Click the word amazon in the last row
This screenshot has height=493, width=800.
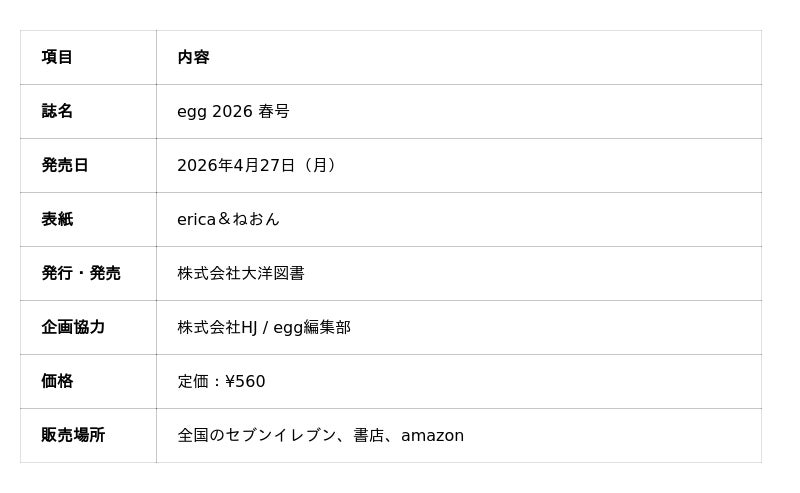(x=432, y=435)
